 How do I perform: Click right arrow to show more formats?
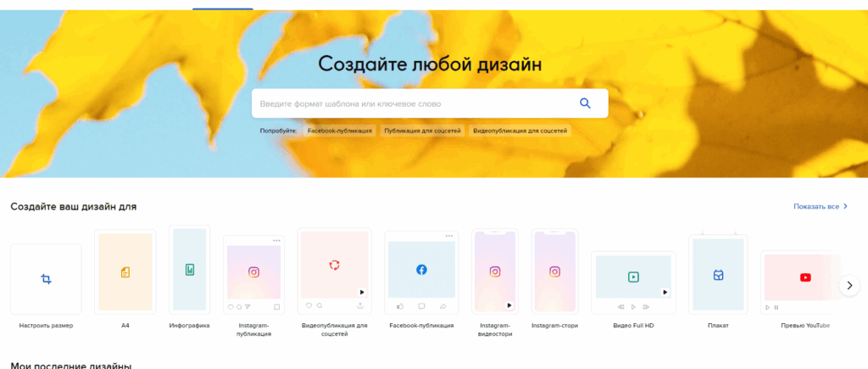[849, 285]
